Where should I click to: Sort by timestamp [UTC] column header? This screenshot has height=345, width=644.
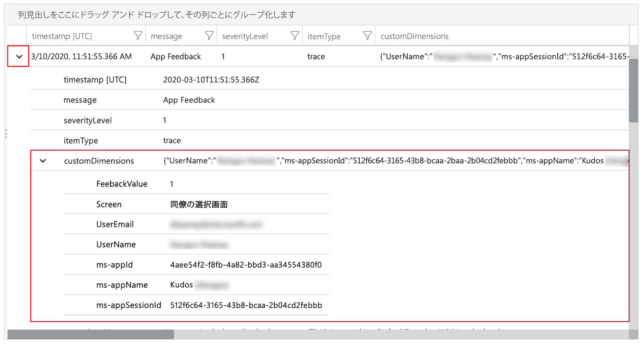(x=62, y=36)
